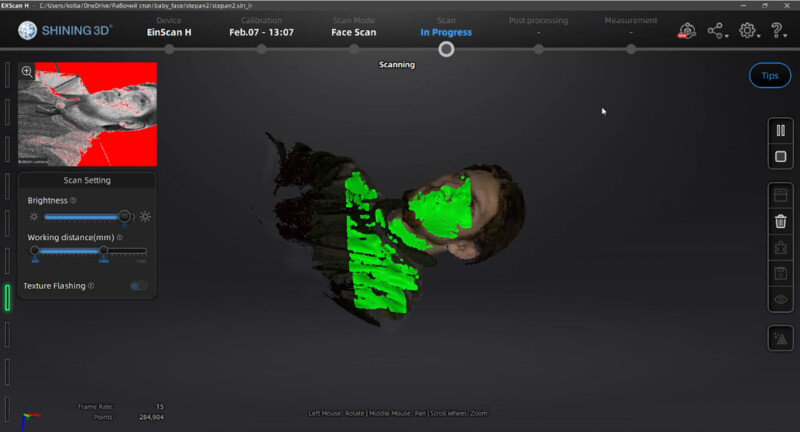Click the dim sun brightness icon

click(34, 217)
